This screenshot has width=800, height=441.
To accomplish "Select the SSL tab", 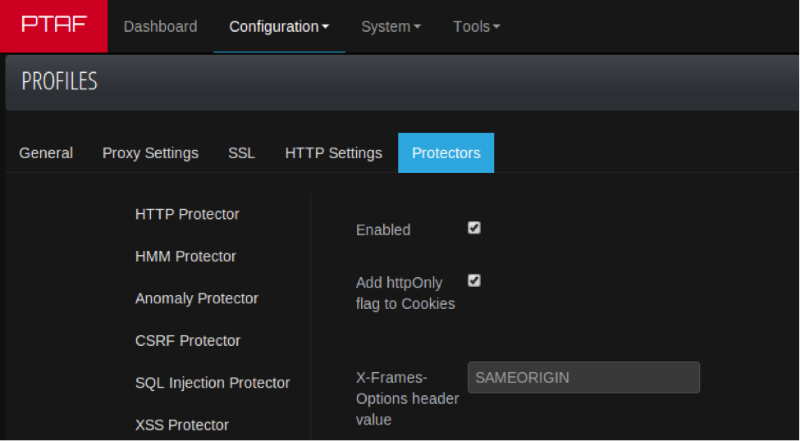I will point(241,153).
